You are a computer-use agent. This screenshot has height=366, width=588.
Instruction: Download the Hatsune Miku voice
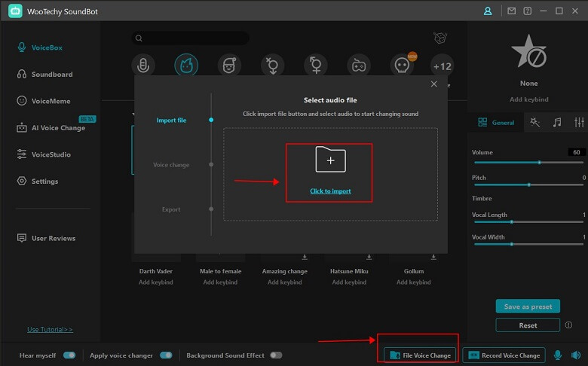pyautogui.click(x=369, y=257)
